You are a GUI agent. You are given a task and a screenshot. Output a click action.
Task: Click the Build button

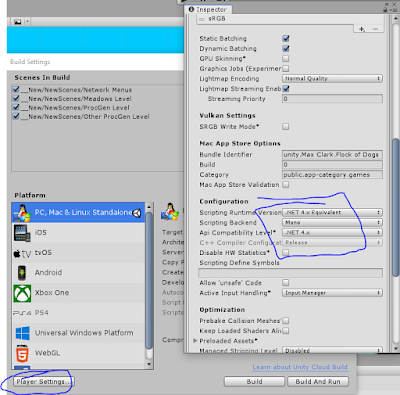[254, 382]
